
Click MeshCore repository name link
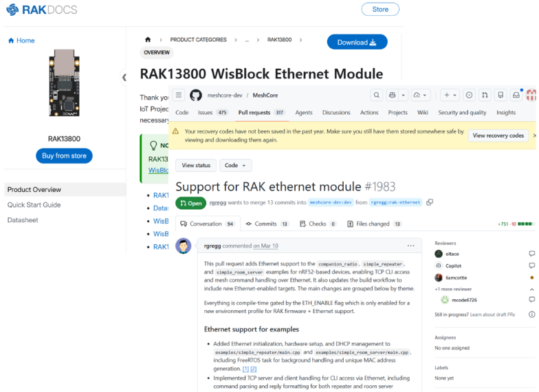(265, 95)
